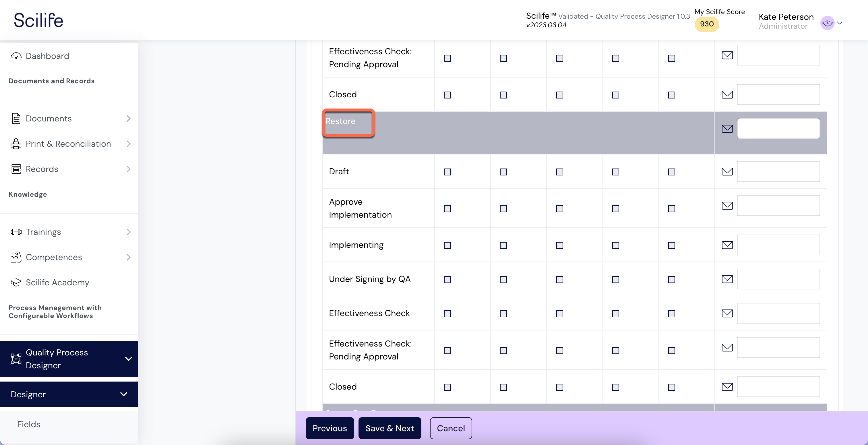Click text field in Approve Implementation row
Image resolution: width=868 pixels, height=445 pixels.
tap(778, 205)
